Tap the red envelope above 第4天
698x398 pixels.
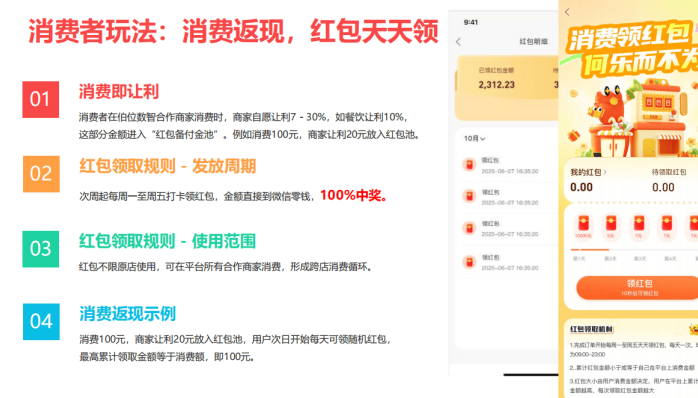click(x=666, y=223)
